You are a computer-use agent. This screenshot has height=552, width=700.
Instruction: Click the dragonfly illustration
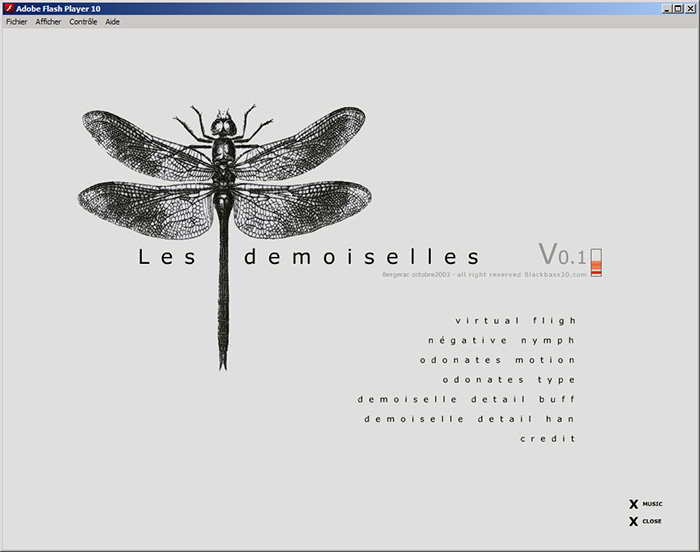pyautogui.click(x=225, y=237)
